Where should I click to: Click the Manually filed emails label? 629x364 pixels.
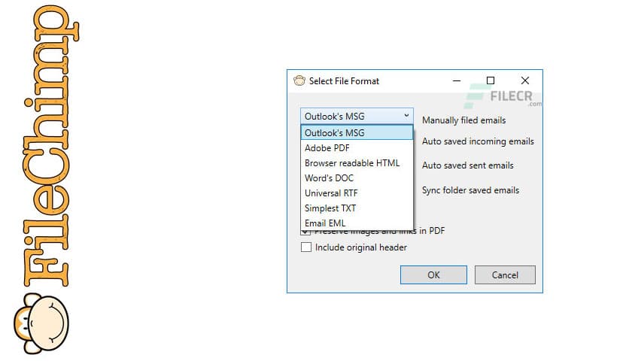[x=463, y=120]
